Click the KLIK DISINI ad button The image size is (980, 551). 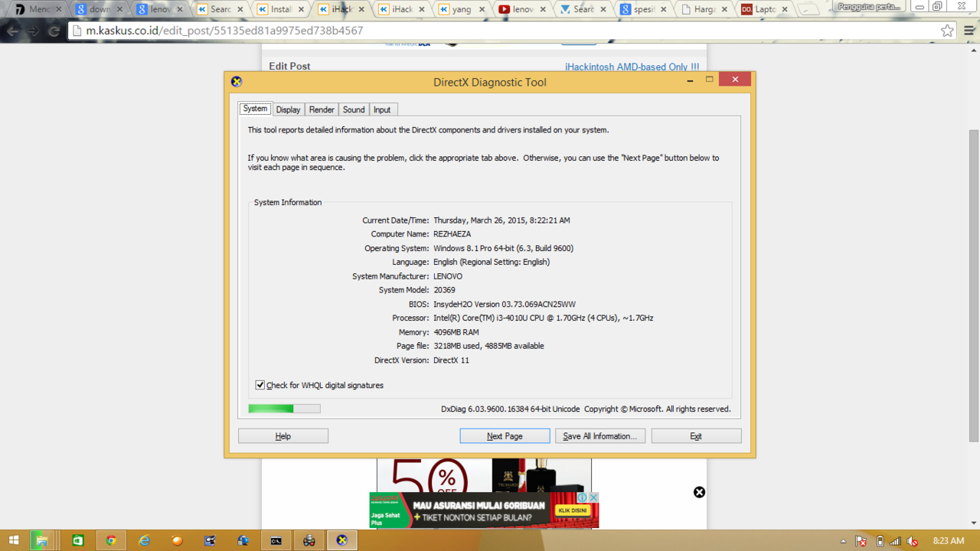coord(573,510)
